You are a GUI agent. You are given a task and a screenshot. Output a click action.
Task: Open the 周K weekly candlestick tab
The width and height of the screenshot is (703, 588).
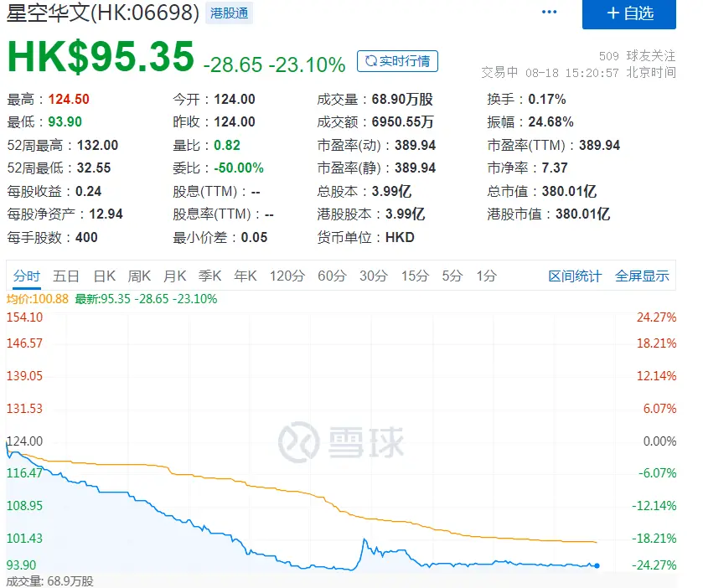coord(139,276)
